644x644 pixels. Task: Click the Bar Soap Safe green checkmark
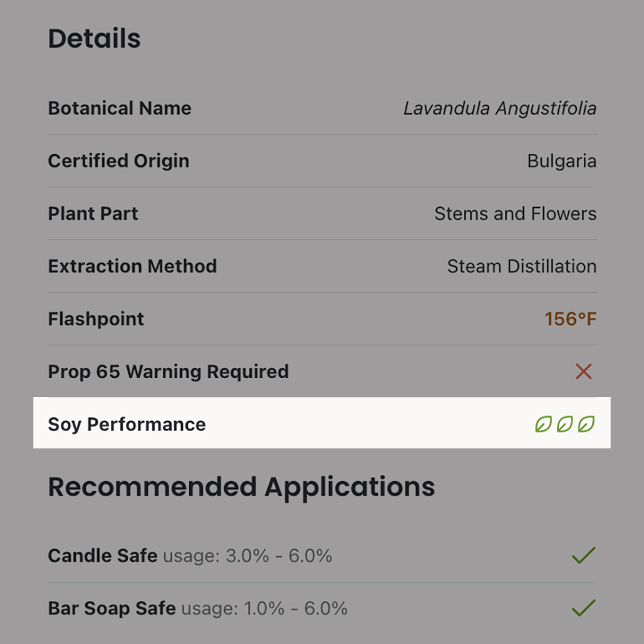583,608
